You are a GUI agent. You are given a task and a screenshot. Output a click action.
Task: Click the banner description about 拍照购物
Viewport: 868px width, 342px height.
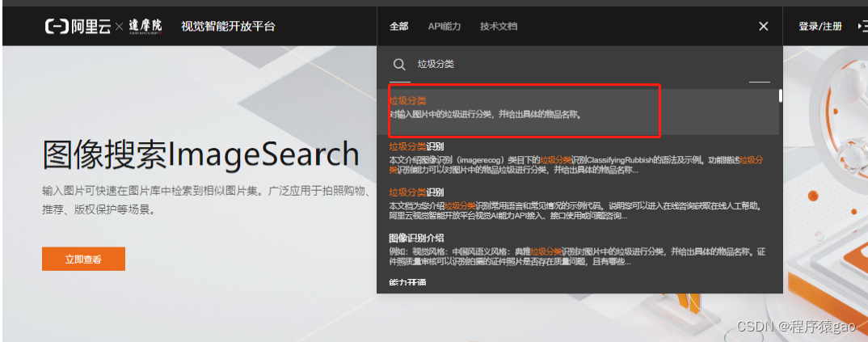[x=206, y=201]
